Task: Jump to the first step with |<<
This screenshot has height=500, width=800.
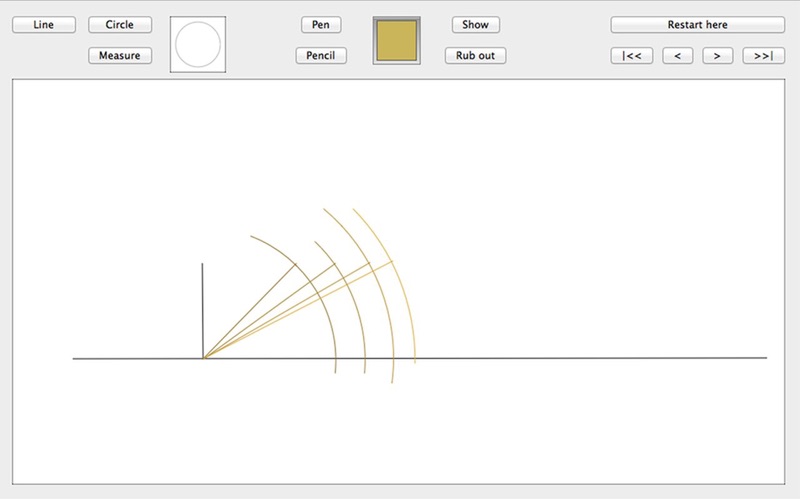Action: tap(632, 56)
